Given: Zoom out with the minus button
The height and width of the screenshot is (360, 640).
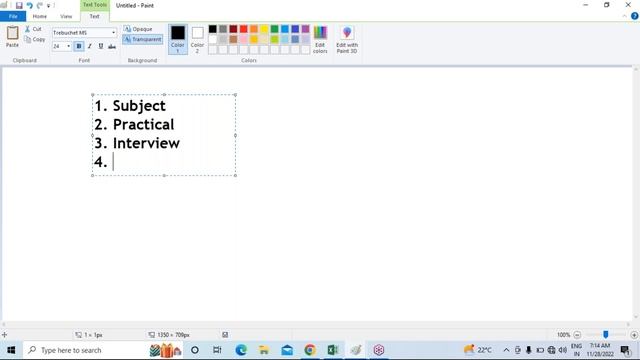Looking at the screenshot, I should tap(577, 335).
